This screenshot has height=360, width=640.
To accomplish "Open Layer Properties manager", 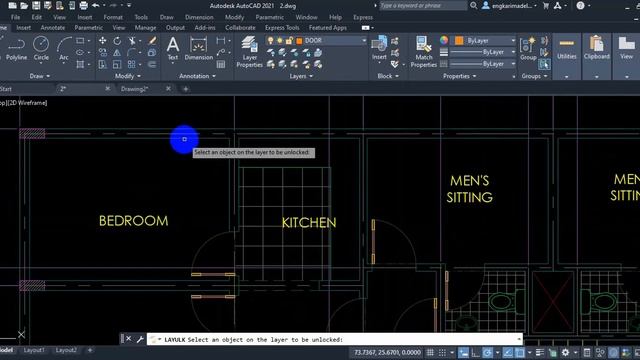I will click(x=249, y=51).
